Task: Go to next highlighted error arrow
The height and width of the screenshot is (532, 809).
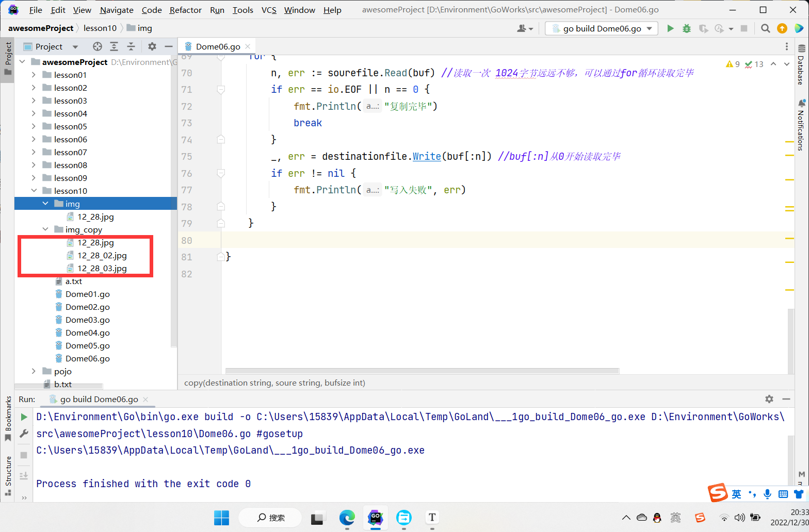Action: (x=787, y=64)
